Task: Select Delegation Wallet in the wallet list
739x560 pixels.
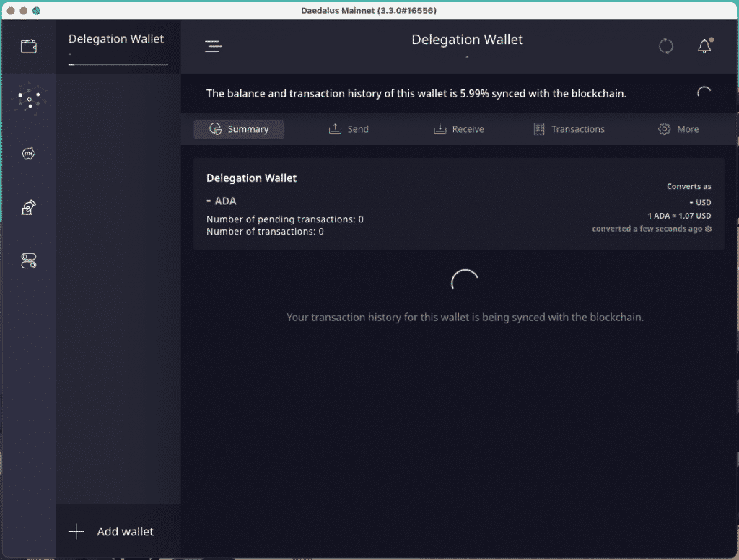Action: 118,47
